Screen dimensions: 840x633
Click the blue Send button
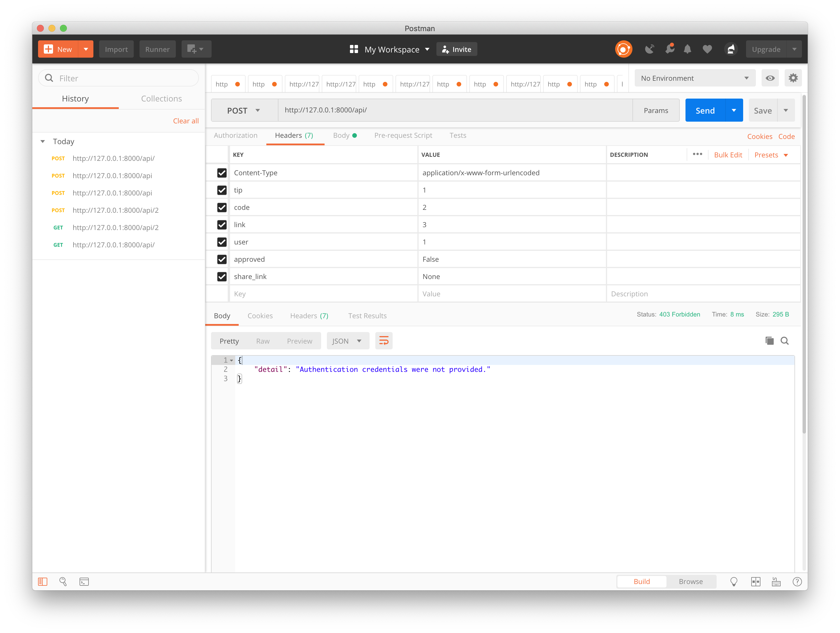[x=705, y=110]
